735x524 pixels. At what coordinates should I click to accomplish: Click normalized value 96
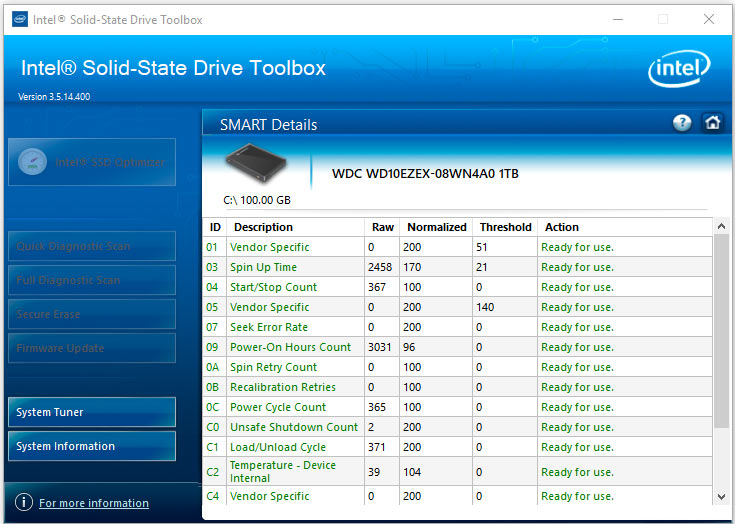click(x=409, y=347)
